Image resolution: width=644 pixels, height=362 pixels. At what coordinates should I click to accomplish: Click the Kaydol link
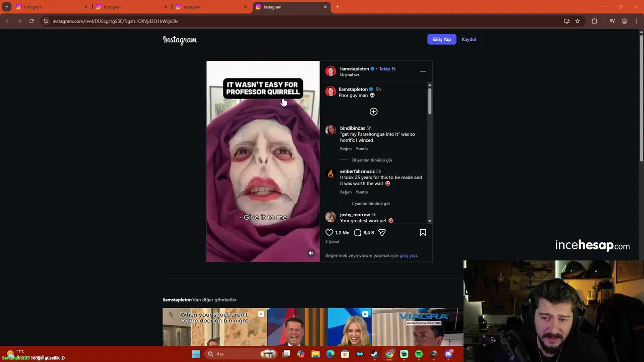(469, 39)
